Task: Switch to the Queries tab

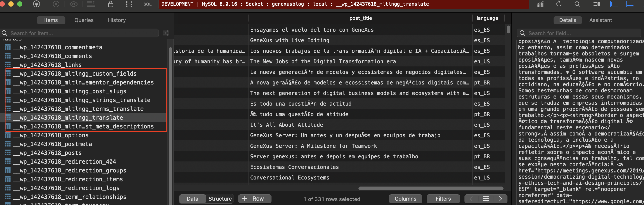Action: coord(84,20)
